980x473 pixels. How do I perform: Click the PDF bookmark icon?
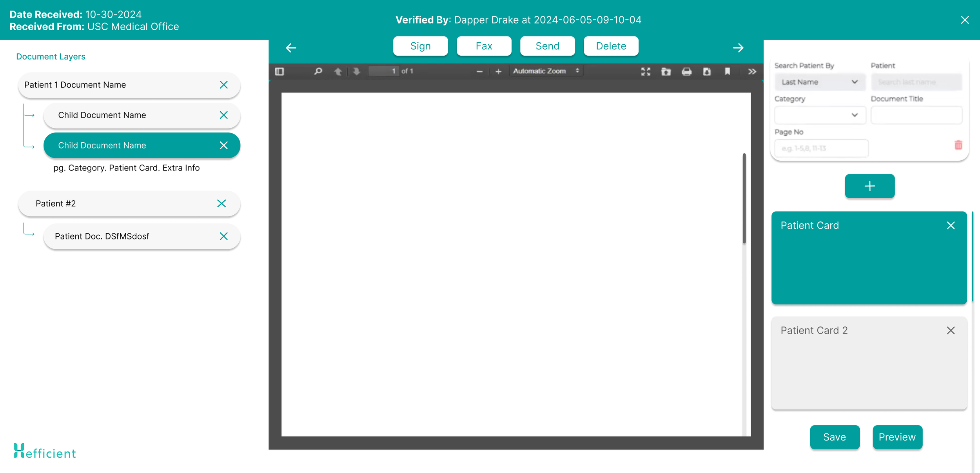pyautogui.click(x=727, y=71)
